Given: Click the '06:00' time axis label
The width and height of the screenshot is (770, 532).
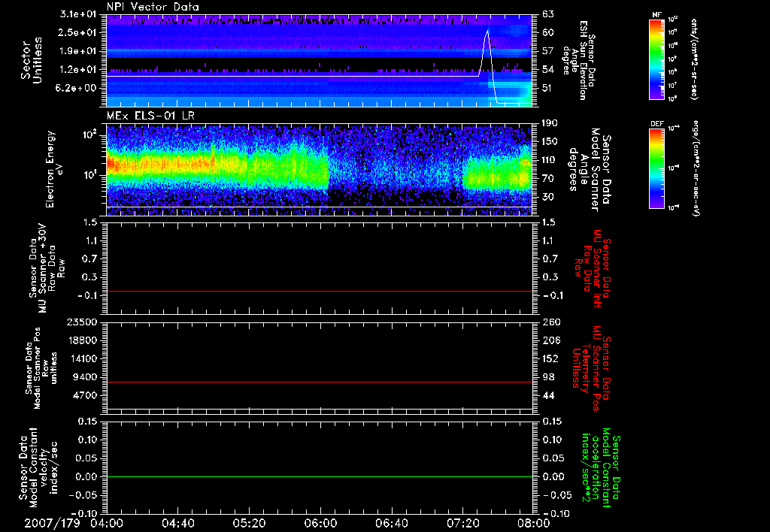Looking at the screenshot, I should pyautogui.click(x=320, y=523).
